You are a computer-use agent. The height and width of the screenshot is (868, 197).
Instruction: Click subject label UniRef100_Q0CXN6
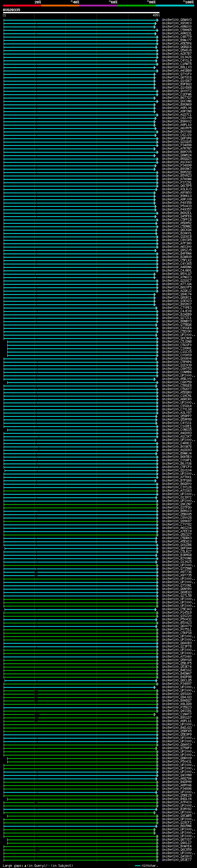coord(177,101)
